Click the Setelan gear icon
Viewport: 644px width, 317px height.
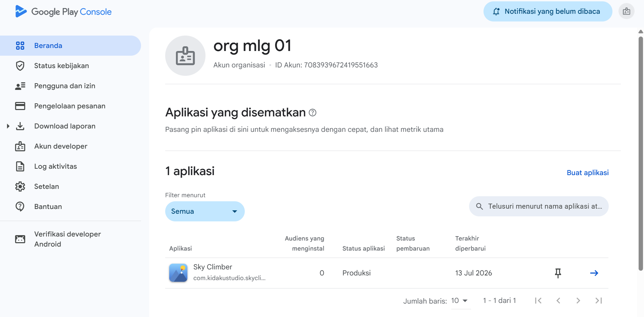pyautogui.click(x=20, y=187)
